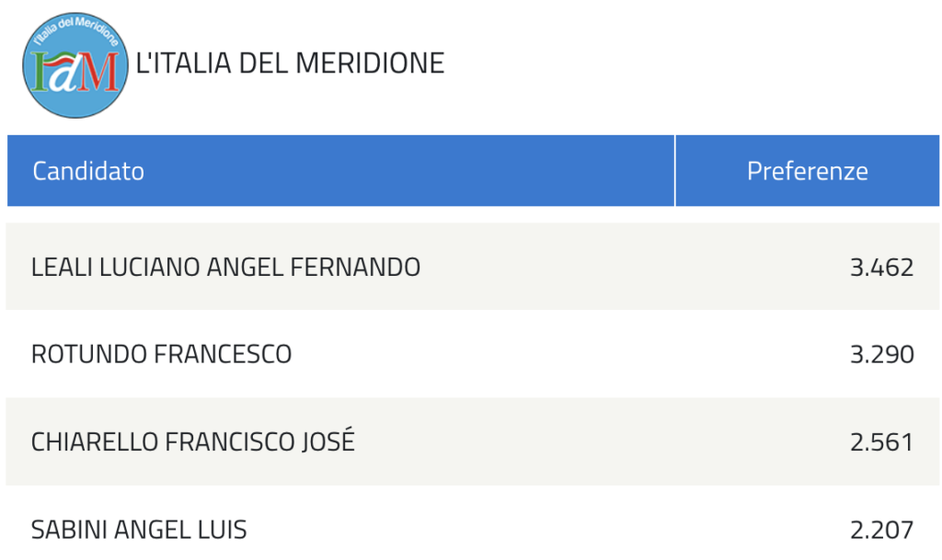Select candidate CHIARELLO FRANCISCO JOSÉ

(x=193, y=441)
